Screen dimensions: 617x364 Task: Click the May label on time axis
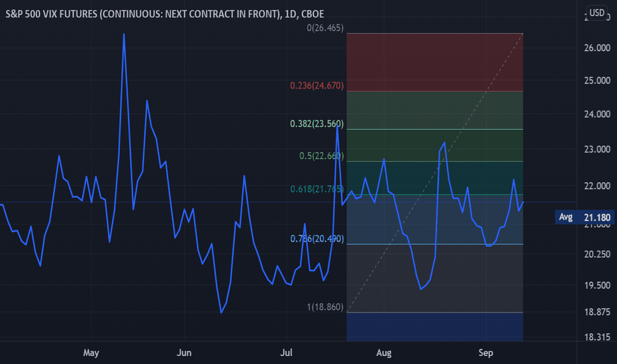91,353
